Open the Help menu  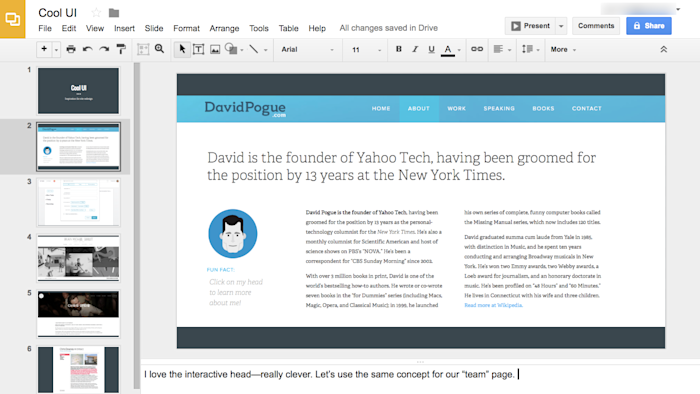point(317,28)
